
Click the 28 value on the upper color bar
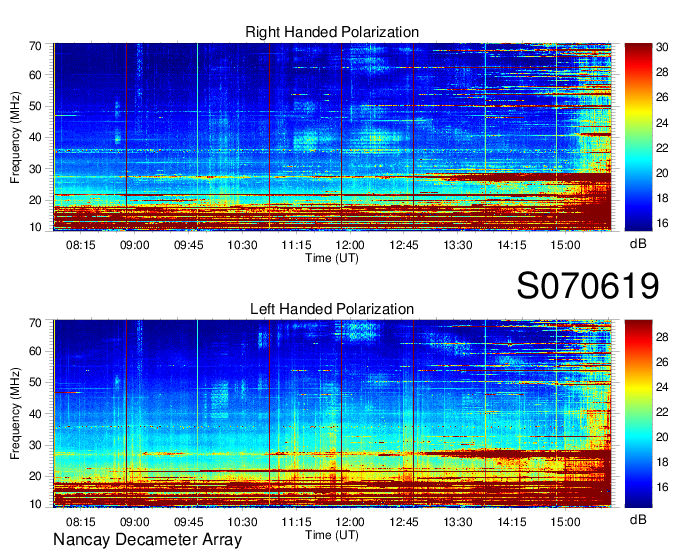point(662,72)
